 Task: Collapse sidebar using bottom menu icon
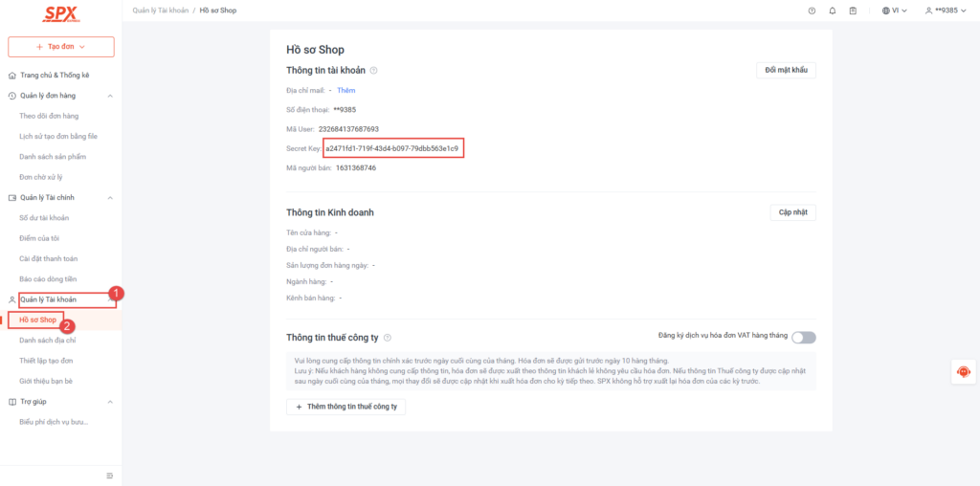pyautogui.click(x=110, y=476)
